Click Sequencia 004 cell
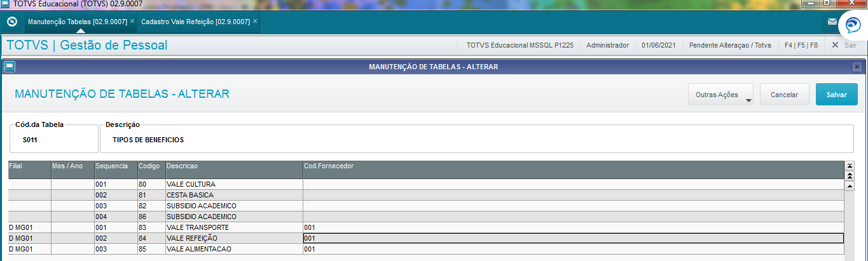868x261 pixels. (x=116, y=217)
